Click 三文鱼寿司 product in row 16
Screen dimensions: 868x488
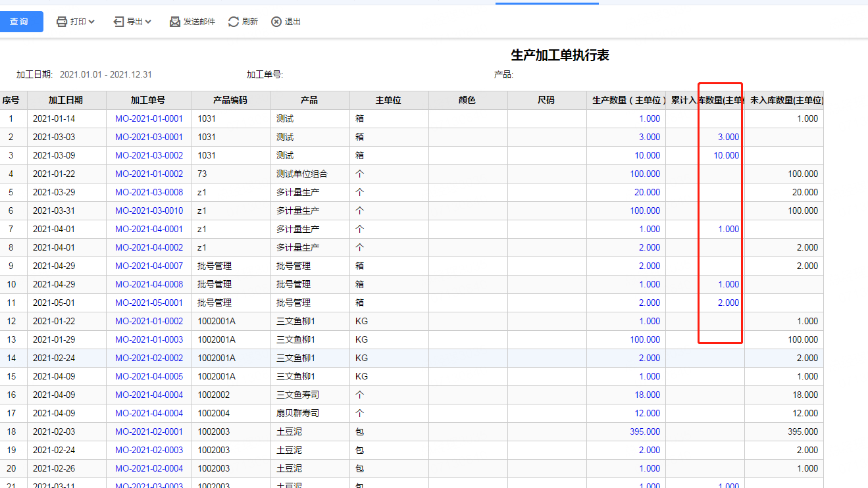[x=297, y=395]
